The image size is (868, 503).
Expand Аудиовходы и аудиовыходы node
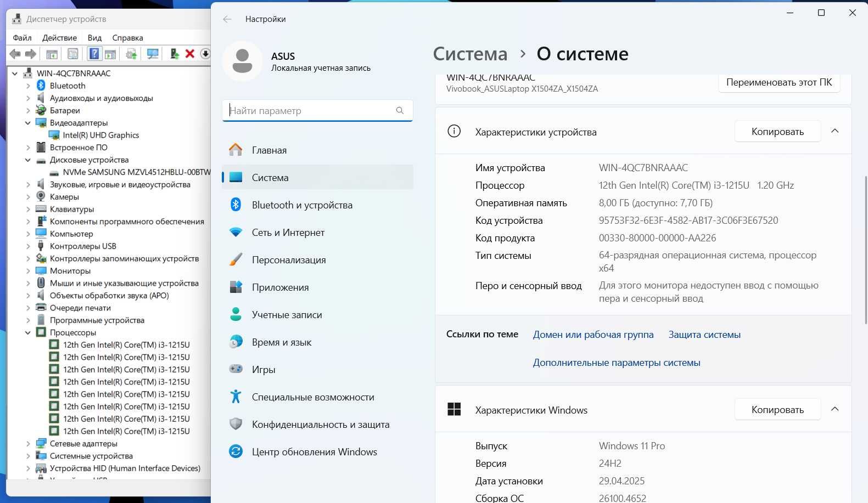(x=28, y=98)
